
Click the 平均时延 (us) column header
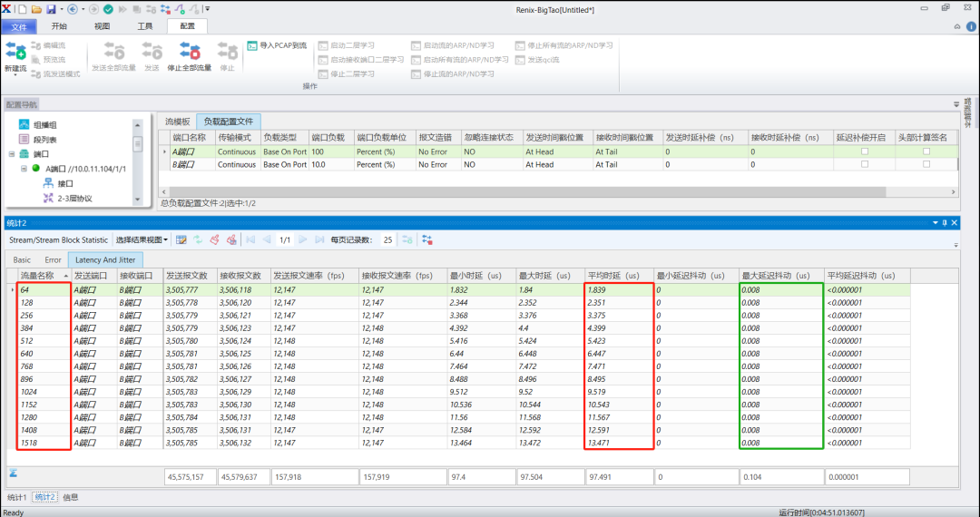pyautogui.click(x=619, y=276)
